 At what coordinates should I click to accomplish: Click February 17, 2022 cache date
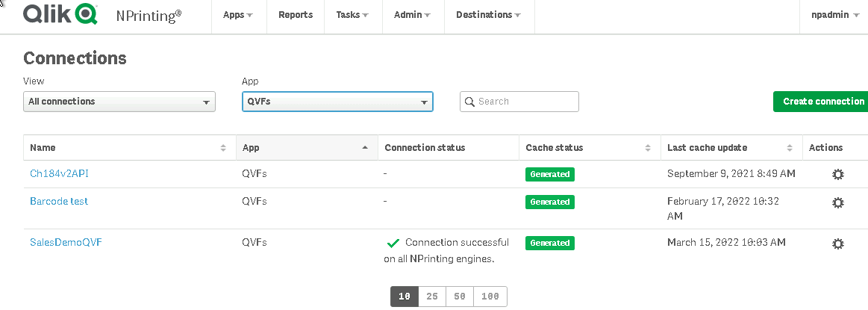tap(723, 208)
